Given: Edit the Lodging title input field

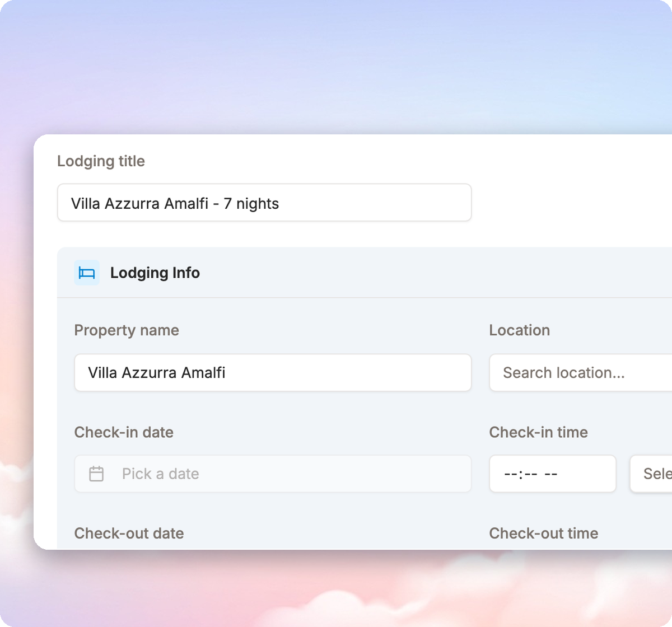Looking at the screenshot, I should (264, 203).
